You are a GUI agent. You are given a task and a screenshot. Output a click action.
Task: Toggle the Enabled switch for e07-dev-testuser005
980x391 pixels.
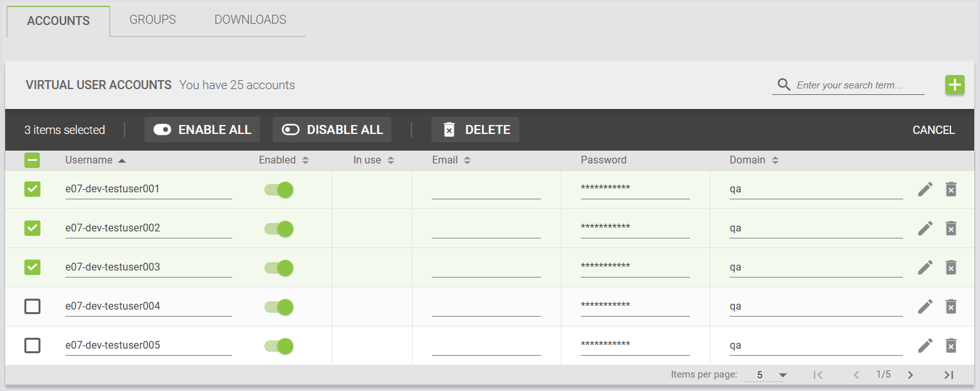[279, 346]
